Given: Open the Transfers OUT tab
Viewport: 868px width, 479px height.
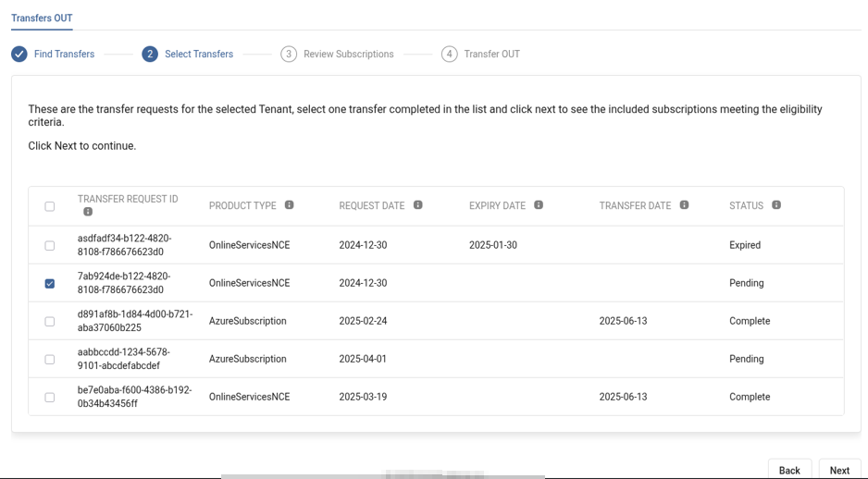Looking at the screenshot, I should (x=42, y=18).
